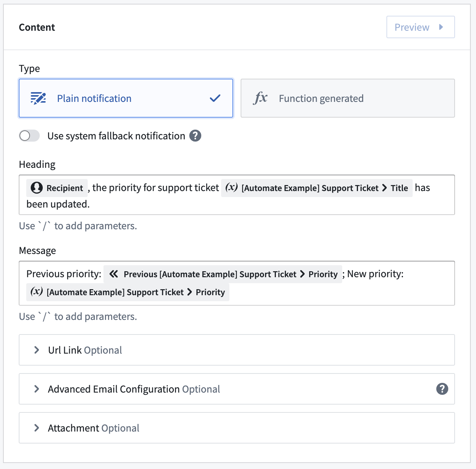Enable Use system fallback notification toggle
This screenshot has width=476, height=469.
click(x=29, y=136)
